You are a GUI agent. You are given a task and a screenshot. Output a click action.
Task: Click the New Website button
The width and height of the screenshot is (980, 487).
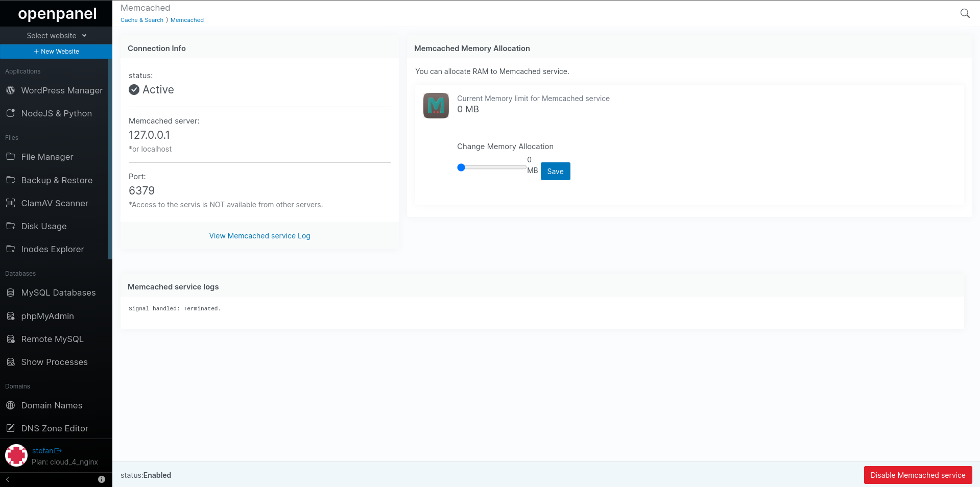click(56, 52)
